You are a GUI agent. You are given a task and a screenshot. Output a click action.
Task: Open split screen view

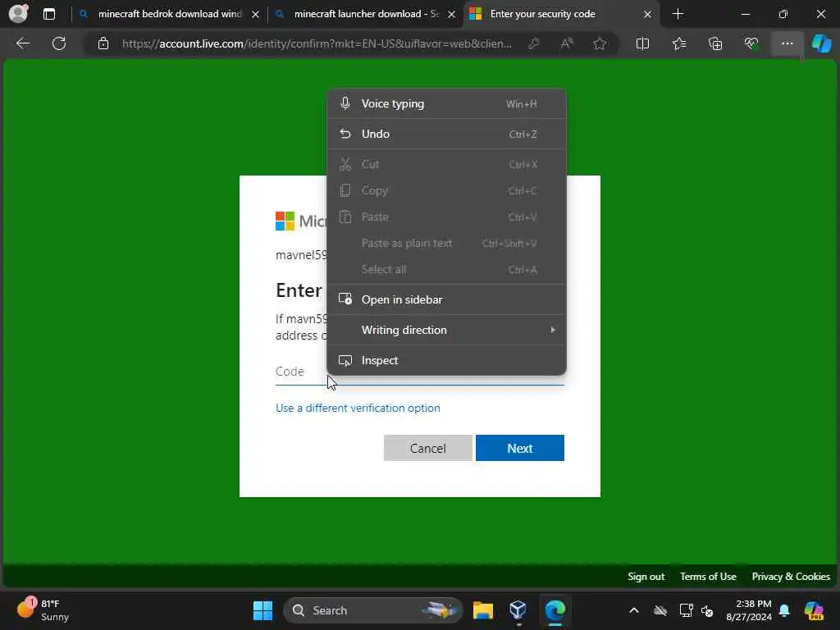(x=642, y=43)
